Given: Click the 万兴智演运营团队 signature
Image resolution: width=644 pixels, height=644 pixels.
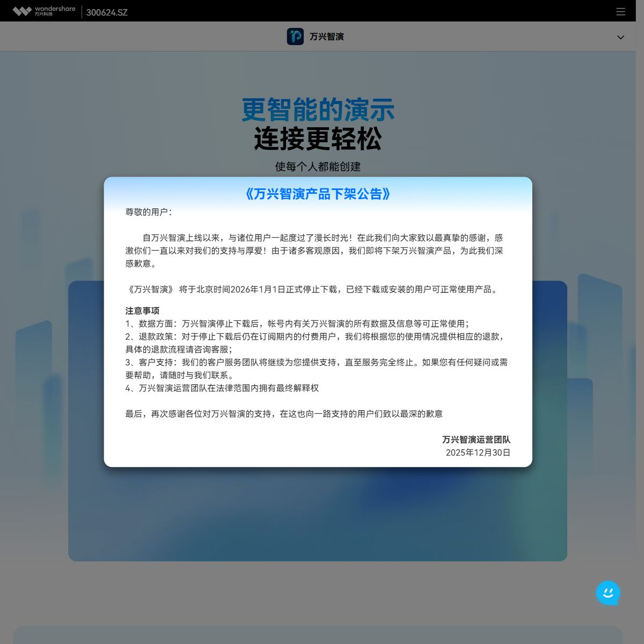Looking at the screenshot, I should pos(476,440).
